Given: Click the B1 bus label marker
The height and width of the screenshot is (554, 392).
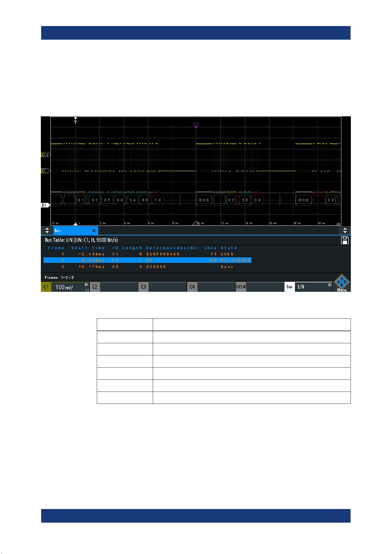Looking at the screenshot, I should pos(45,205).
